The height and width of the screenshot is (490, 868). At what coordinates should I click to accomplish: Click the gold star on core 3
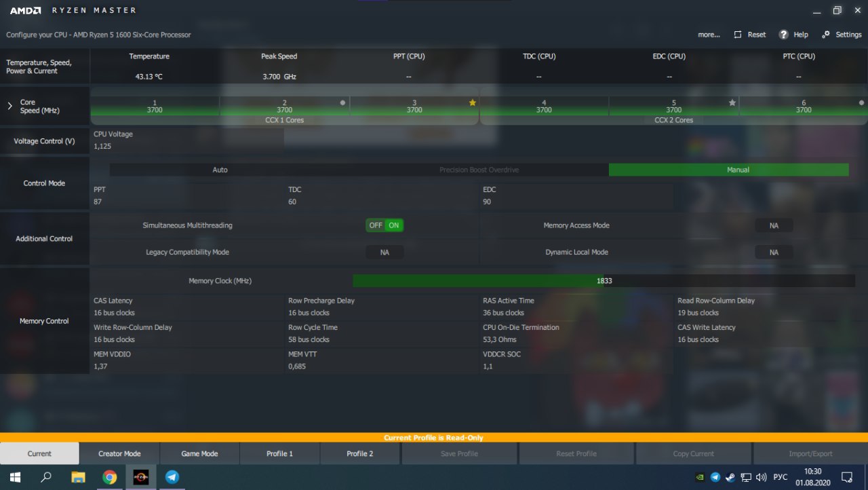tap(473, 103)
